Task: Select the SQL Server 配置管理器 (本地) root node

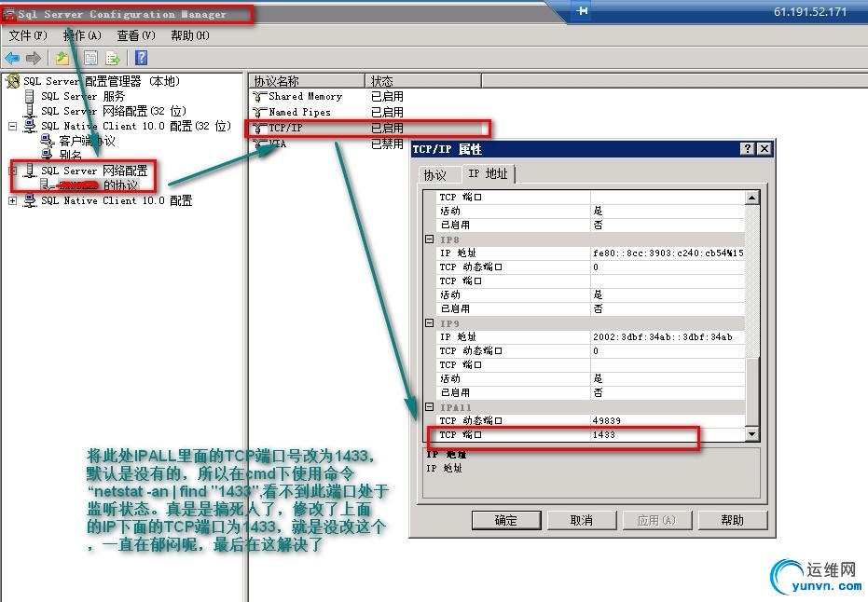Action: (x=102, y=81)
